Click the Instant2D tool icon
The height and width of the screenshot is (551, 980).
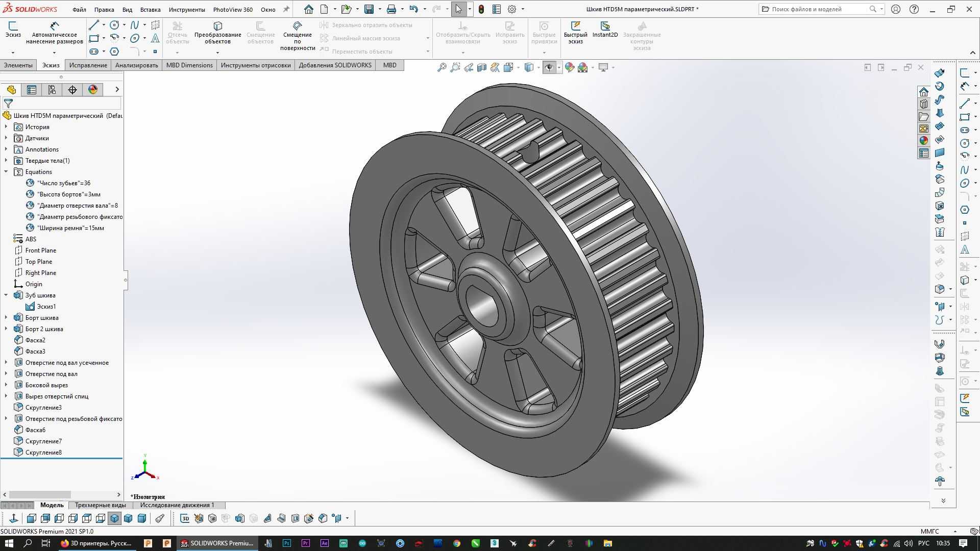pyautogui.click(x=605, y=29)
